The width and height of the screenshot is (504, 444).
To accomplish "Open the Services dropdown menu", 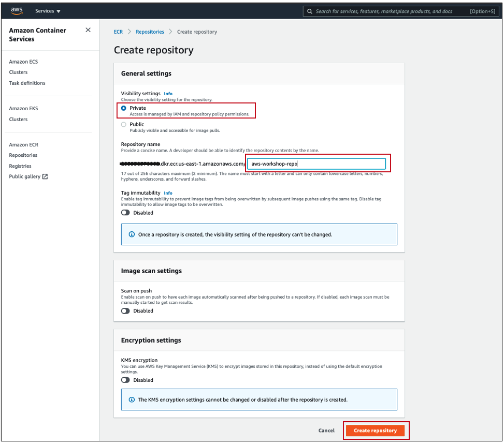I will point(48,11).
